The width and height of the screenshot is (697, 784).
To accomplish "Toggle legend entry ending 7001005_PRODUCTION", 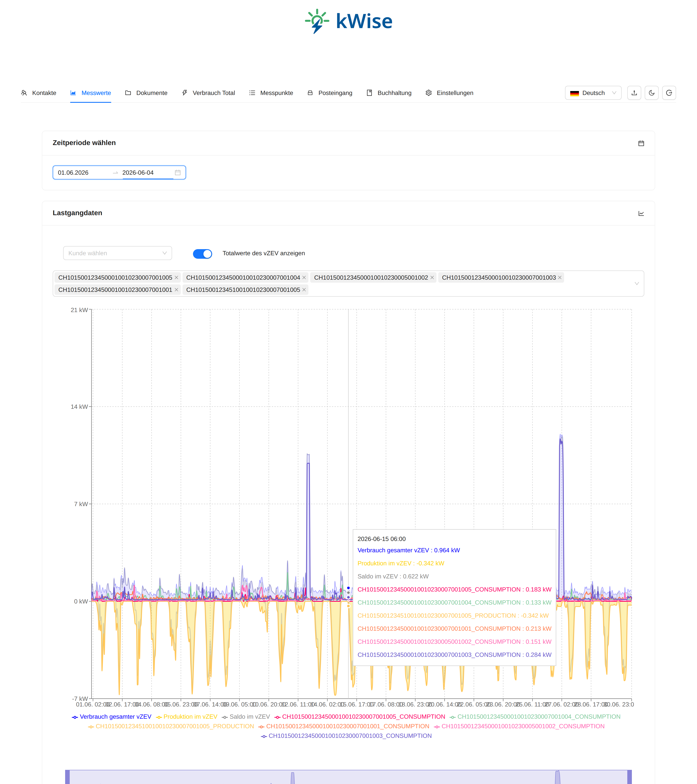I will coord(171,726).
